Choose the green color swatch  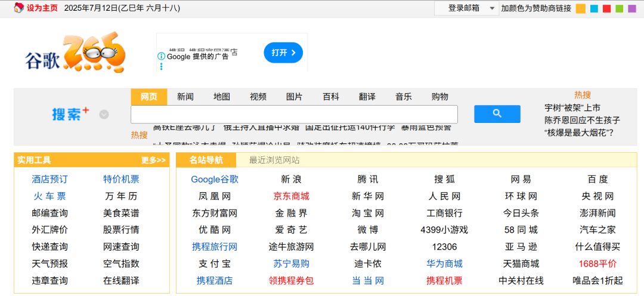point(620,8)
